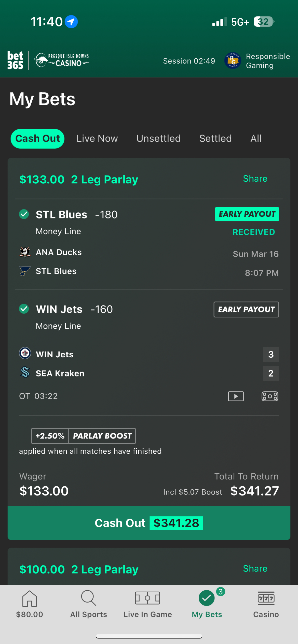Open Live In Game section
Screen dimensions: 298x644
pyautogui.click(x=148, y=604)
